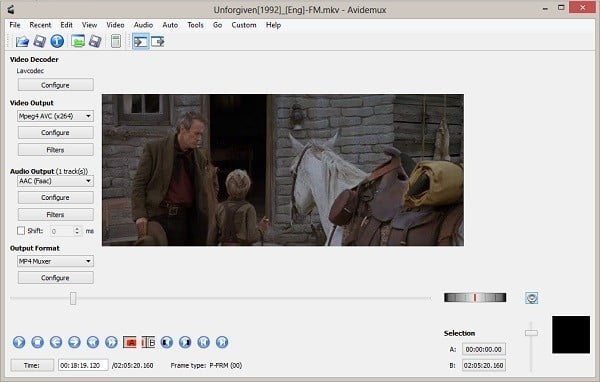Enable the audio Shift checkbox

21,231
